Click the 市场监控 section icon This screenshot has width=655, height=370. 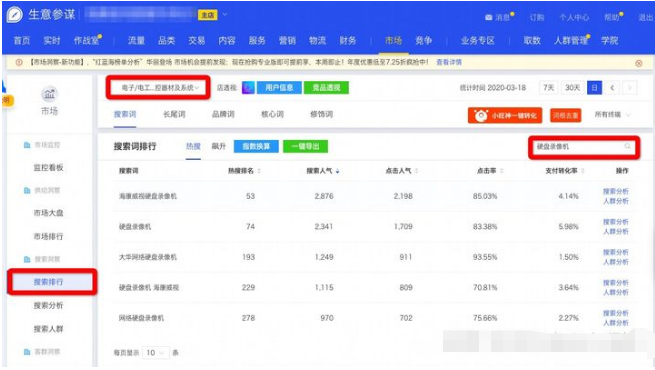click(27, 145)
